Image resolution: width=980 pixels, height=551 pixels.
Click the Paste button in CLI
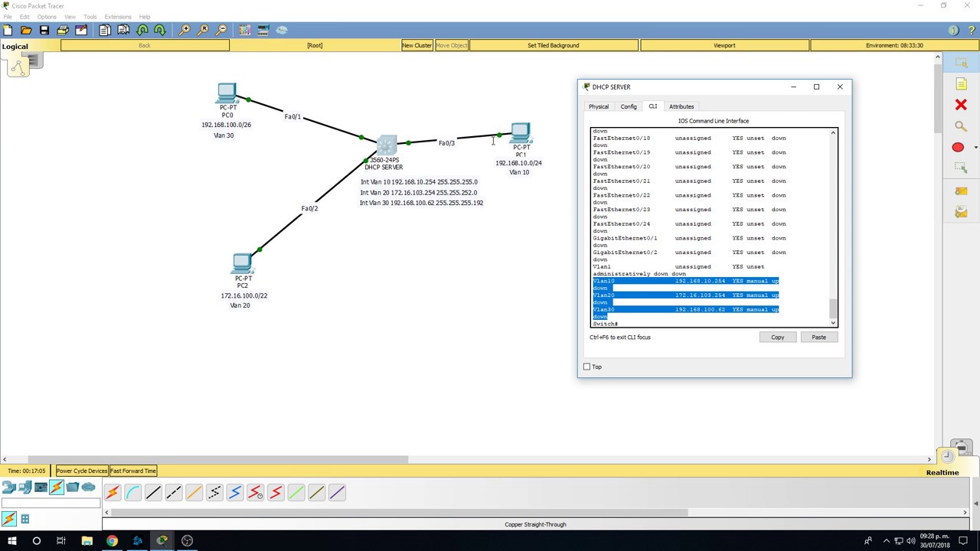818,337
